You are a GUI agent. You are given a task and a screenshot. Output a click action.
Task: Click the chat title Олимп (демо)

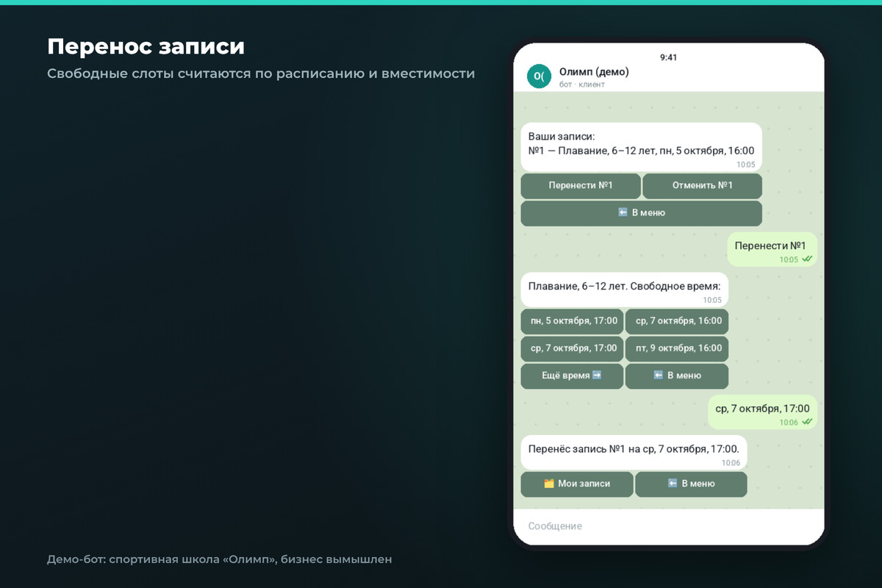(594, 72)
